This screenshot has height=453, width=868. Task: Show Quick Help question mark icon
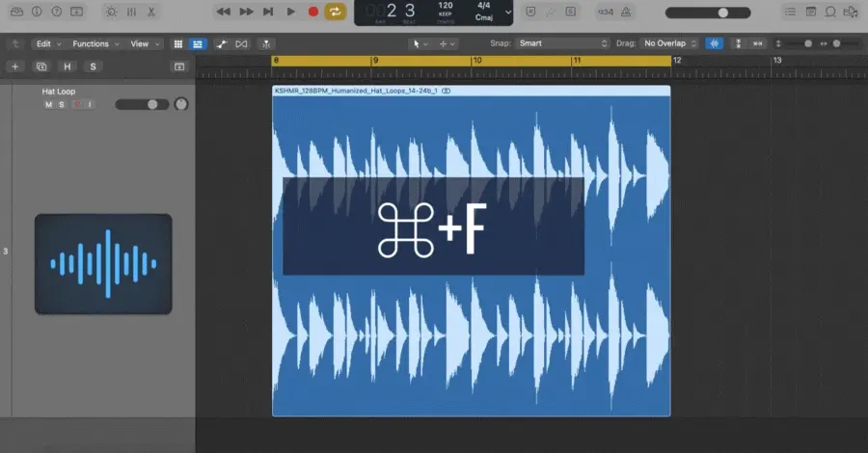(57, 12)
